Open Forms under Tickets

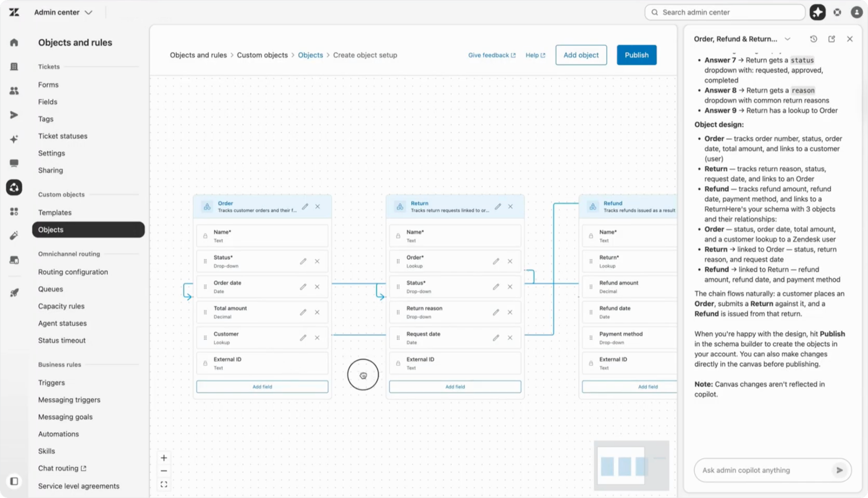point(48,85)
